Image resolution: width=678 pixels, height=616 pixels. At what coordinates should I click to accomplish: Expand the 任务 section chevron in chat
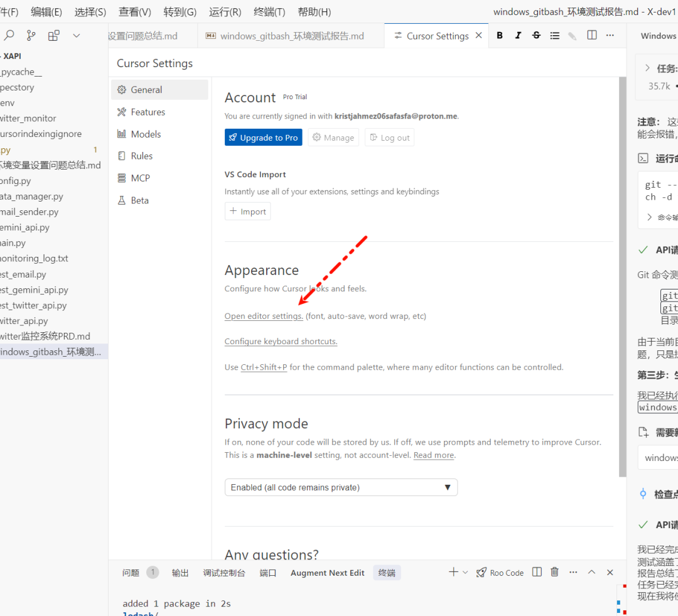pyautogui.click(x=647, y=68)
